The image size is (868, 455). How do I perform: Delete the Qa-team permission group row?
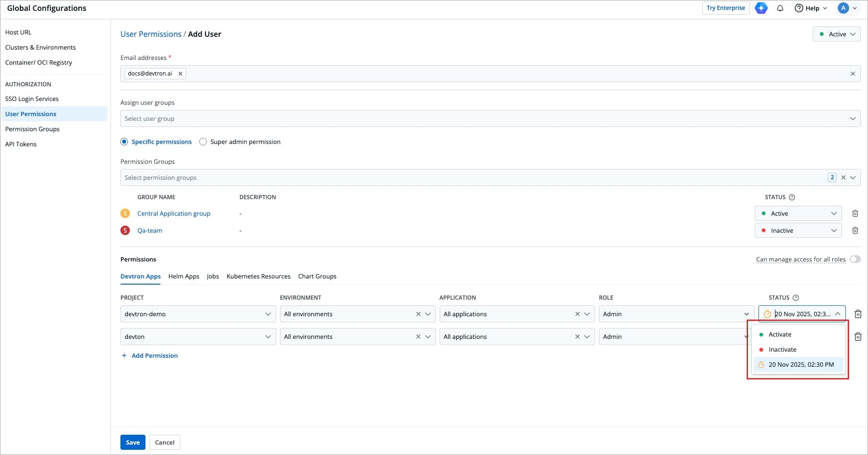[855, 230]
